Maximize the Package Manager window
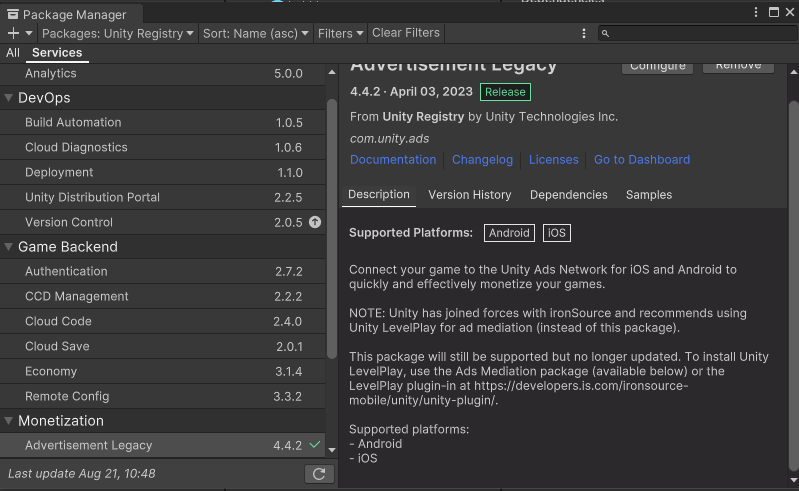799x491 pixels. [774, 12]
